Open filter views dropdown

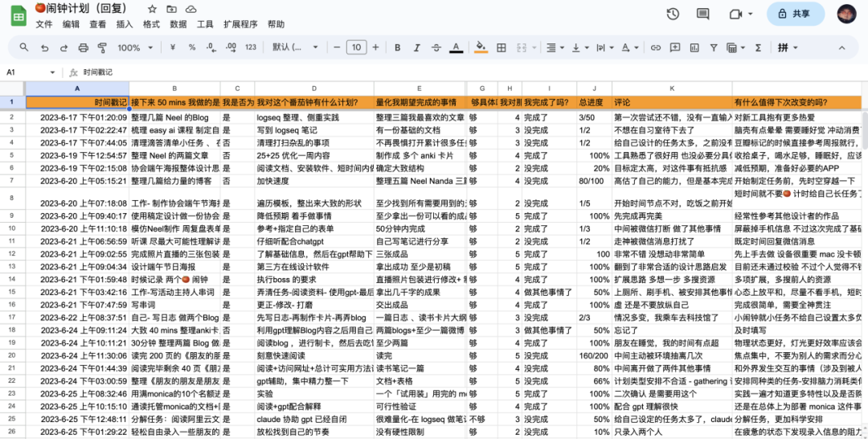pyautogui.click(x=735, y=47)
